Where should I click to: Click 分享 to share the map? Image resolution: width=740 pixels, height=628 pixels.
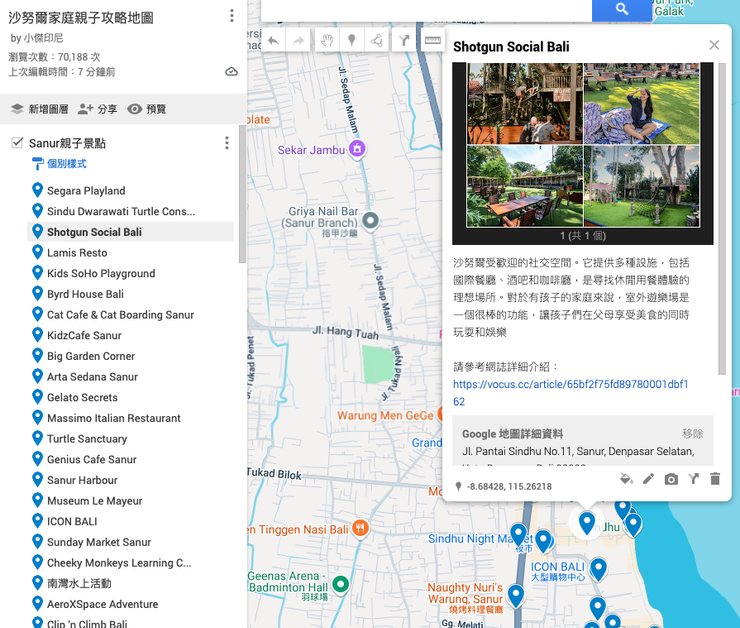point(97,109)
